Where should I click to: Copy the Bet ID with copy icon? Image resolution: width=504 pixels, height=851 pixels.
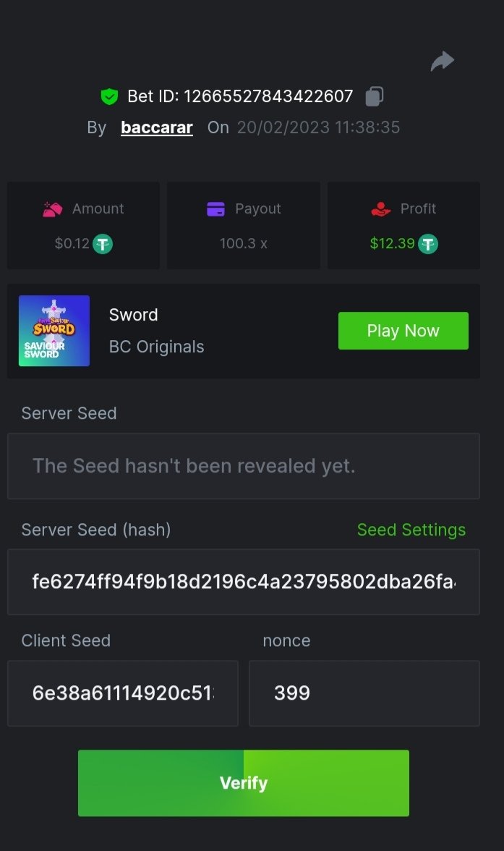click(x=374, y=96)
